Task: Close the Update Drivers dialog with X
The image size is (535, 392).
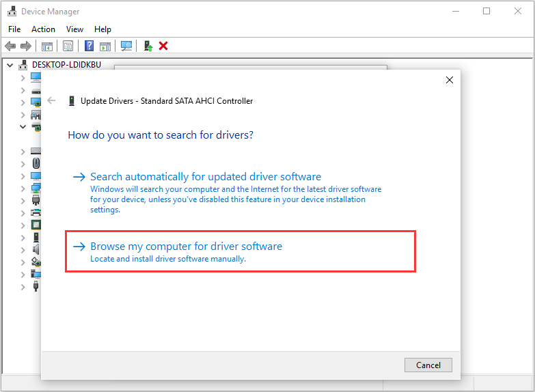Action: pyautogui.click(x=450, y=80)
